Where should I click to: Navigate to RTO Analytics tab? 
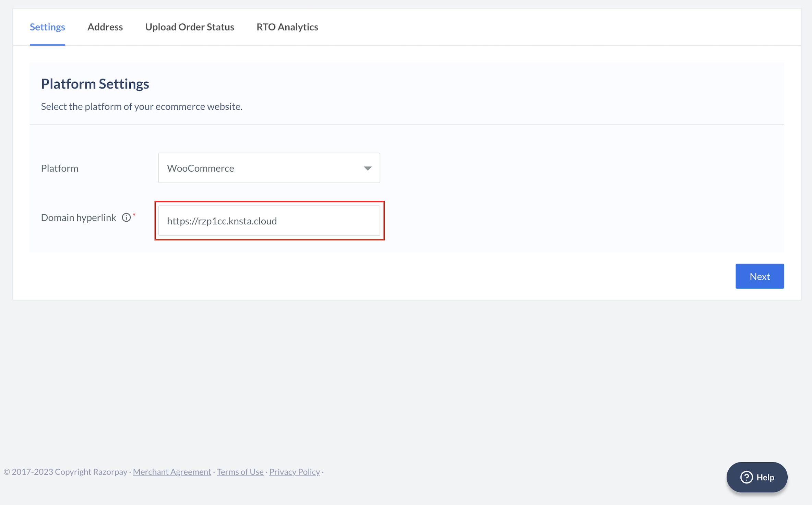click(x=287, y=27)
